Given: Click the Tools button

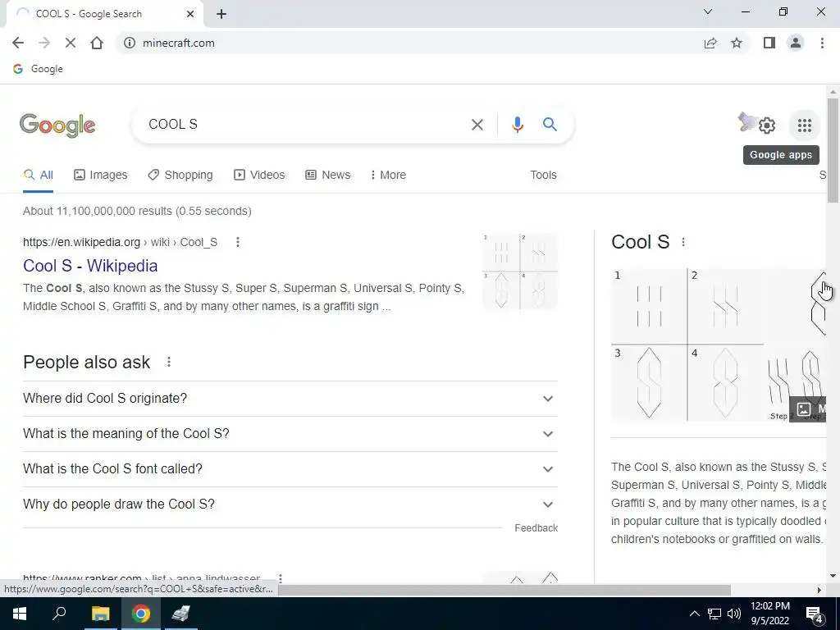Looking at the screenshot, I should point(543,176).
